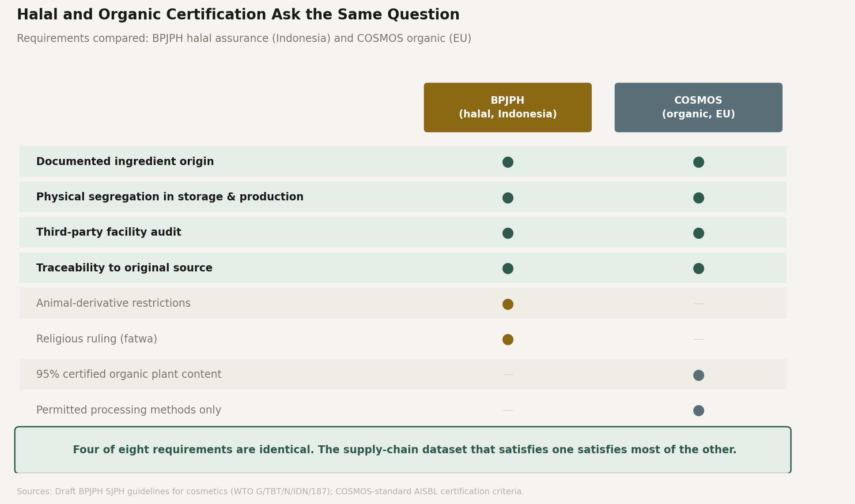The image size is (855, 504).
Task: Click BPJPH dot for Documented ingredient origin
Action: [x=508, y=162]
